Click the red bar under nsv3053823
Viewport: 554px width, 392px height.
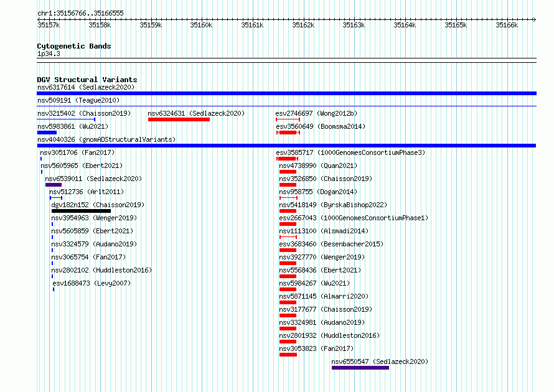tap(288, 355)
